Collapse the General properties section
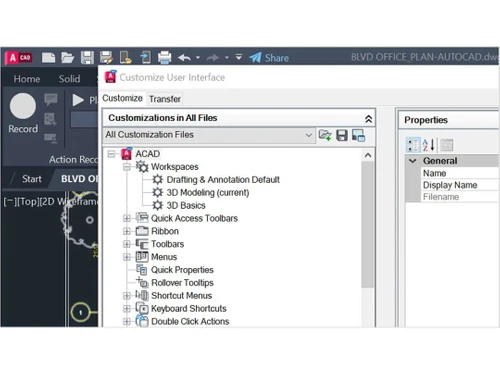The image size is (500, 375). 413,161
